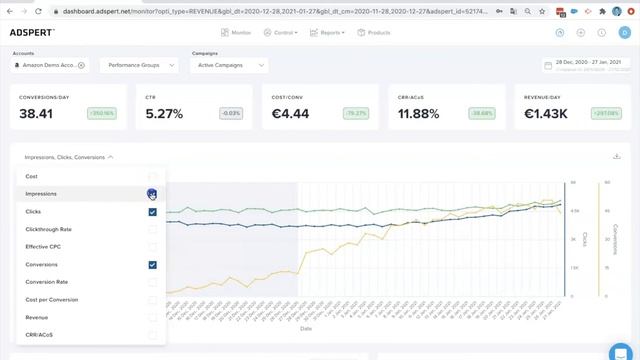Click the CTR change badge

[231, 113]
